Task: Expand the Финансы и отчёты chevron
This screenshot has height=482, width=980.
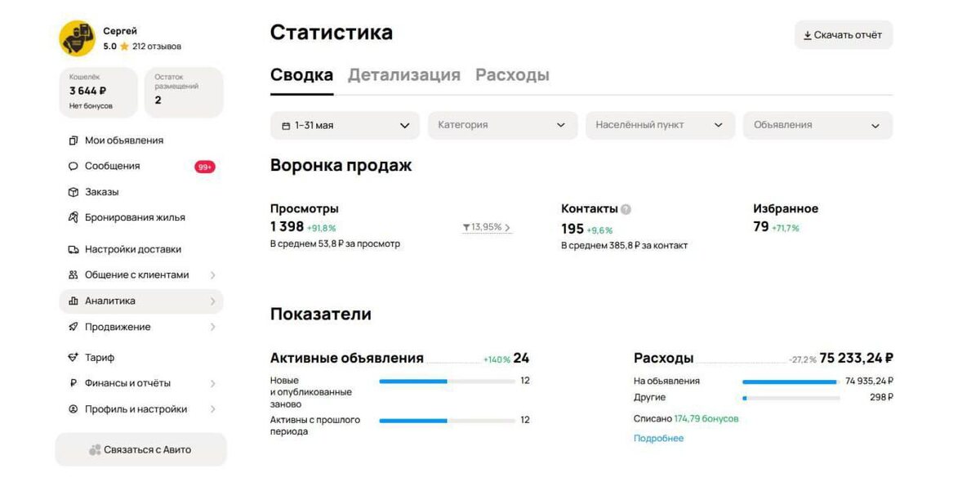Action: click(x=212, y=383)
